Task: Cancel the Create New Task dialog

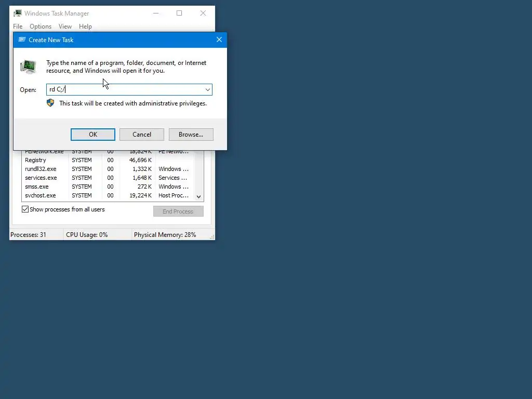Action: pyautogui.click(x=142, y=135)
